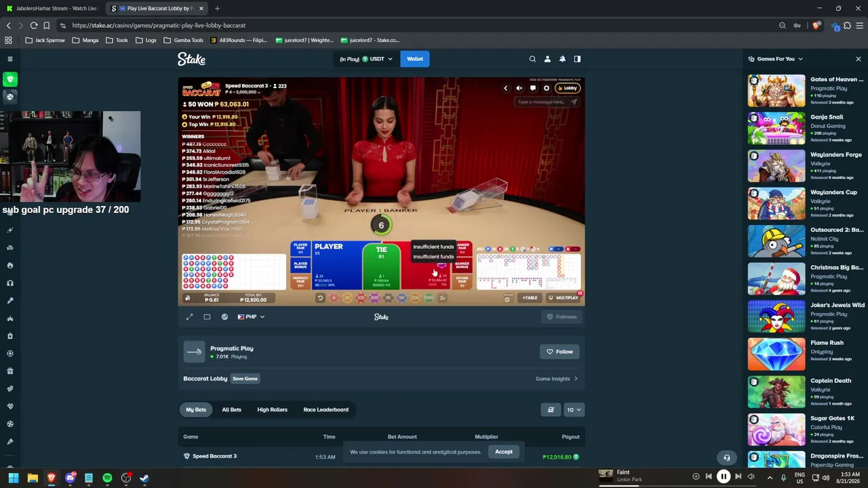The image size is (868, 488).
Task: Open the Manga bookmarks folder
Action: point(85,40)
